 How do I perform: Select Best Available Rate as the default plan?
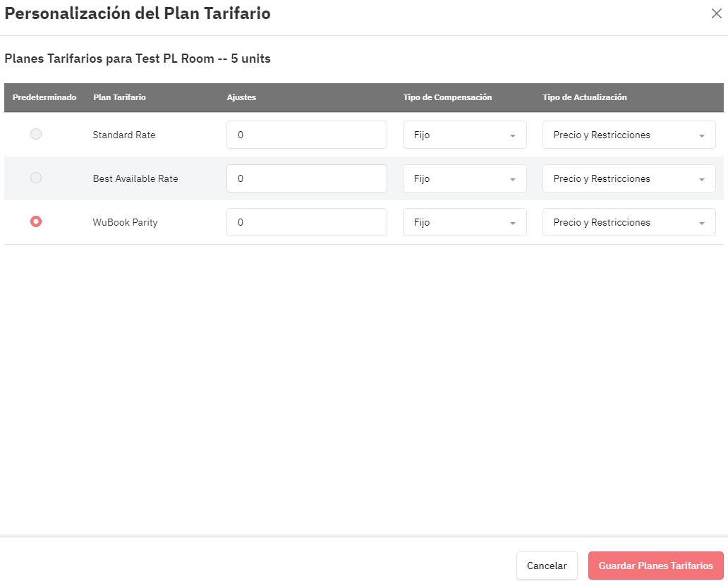[x=36, y=178]
